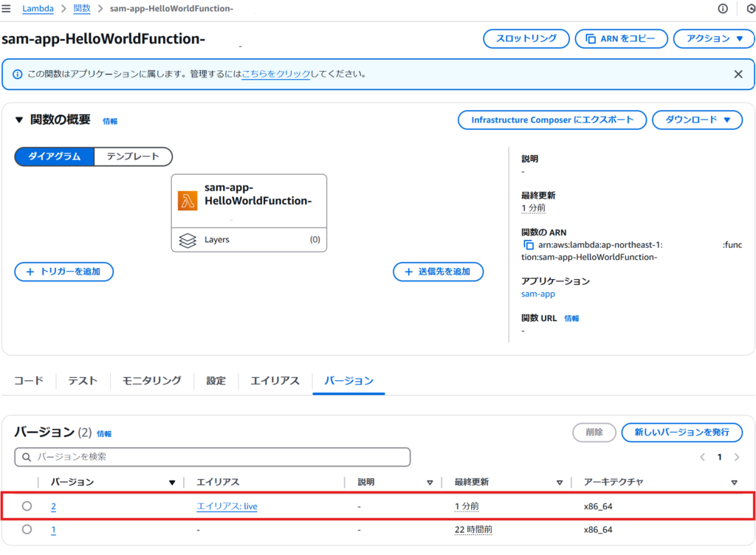756x555 pixels.
Task: Focus the バージョンを検索 search field
Action: click(213, 457)
